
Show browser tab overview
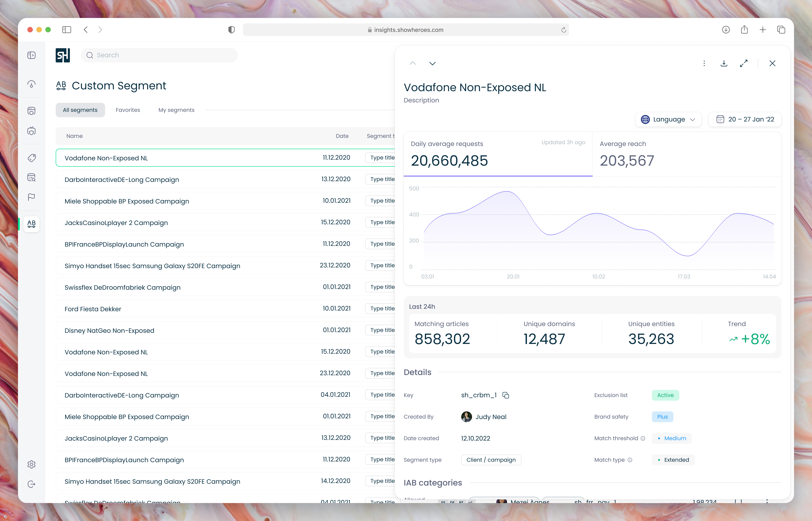click(x=781, y=30)
